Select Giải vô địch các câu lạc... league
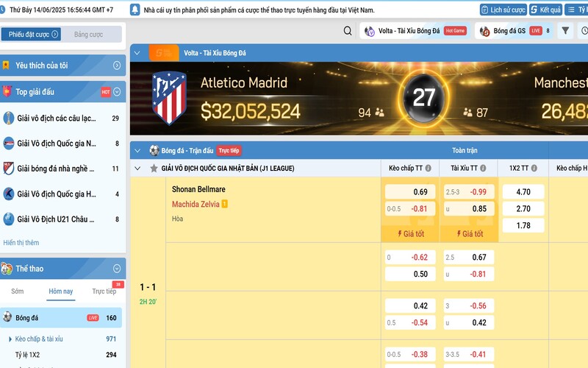 [62, 118]
